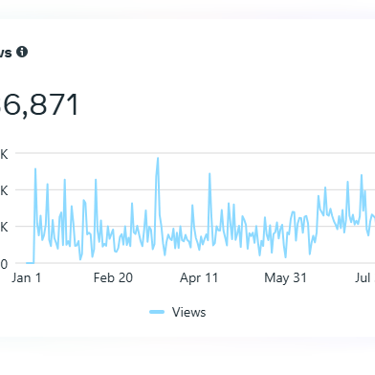Select the 0 value on vertical axis

pyautogui.click(x=4, y=264)
